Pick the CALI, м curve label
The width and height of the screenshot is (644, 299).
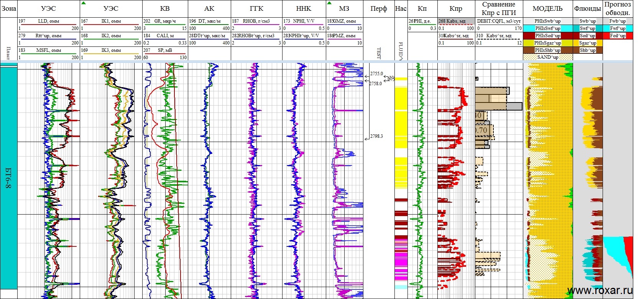click(165, 36)
